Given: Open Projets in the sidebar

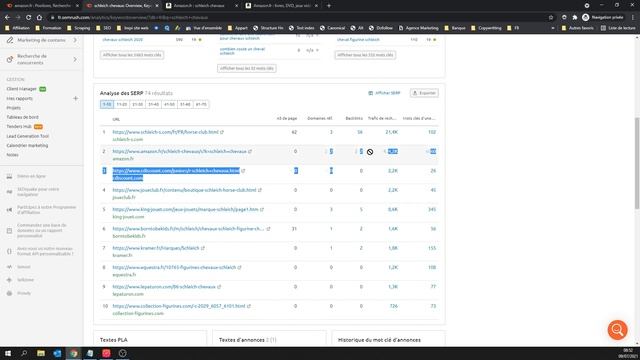Looking at the screenshot, I should click(x=13, y=108).
